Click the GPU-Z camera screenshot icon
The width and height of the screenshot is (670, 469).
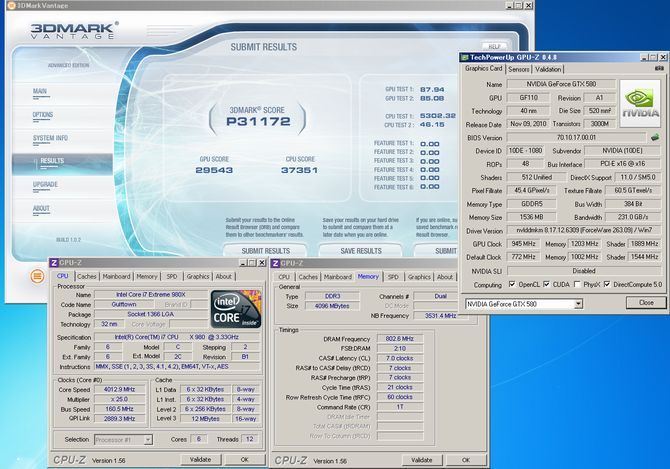[x=659, y=68]
